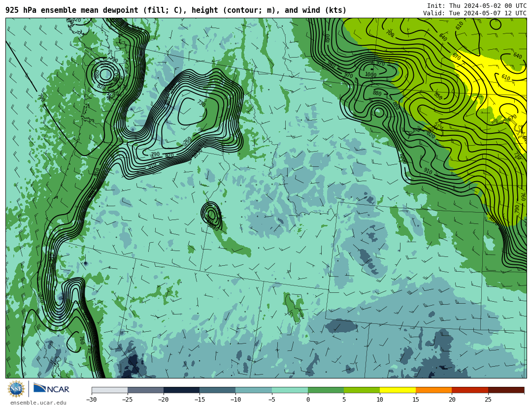
Task: Click the 730 contour label in the closed low
Action: pyautogui.click(x=201, y=103)
